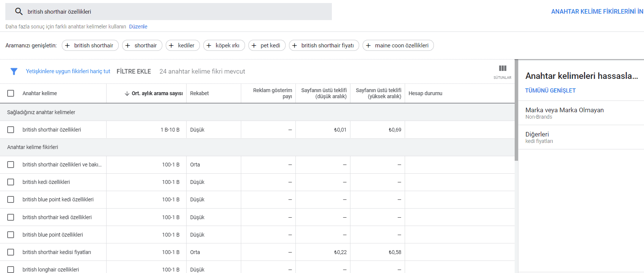644x273 pixels.
Task: Click the search magnifier icon
Action: [19, 11]
